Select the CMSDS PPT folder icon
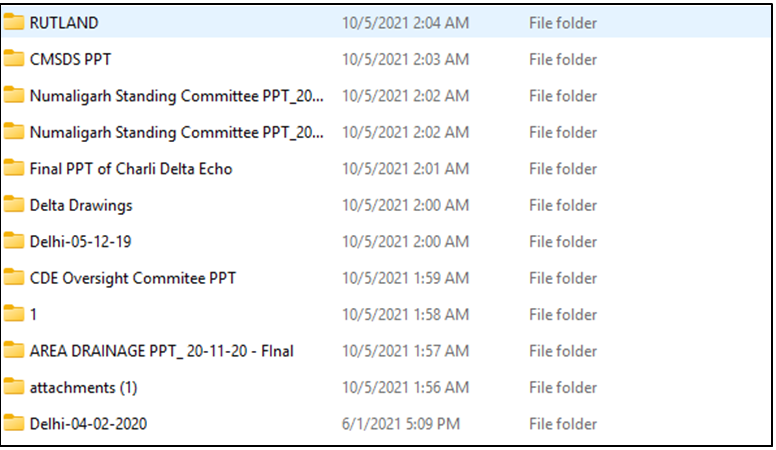776x450 pixels. 14,59
